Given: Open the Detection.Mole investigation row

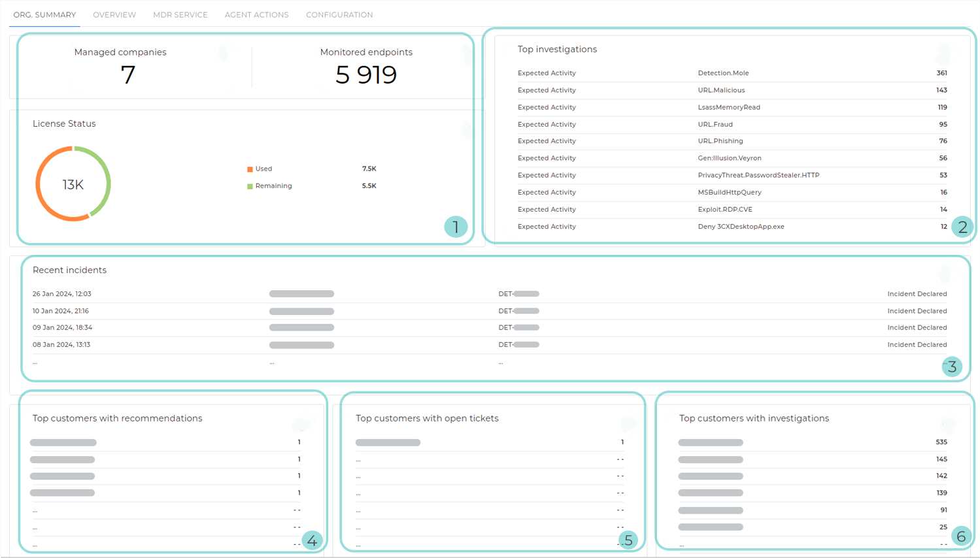Looking at the screenshot, I should [723, 73].
